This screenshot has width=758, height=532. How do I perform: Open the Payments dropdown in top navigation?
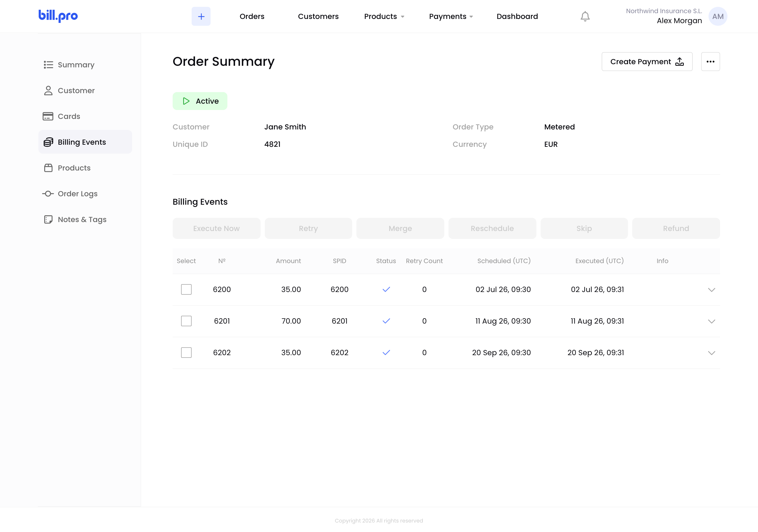point(451,17)
